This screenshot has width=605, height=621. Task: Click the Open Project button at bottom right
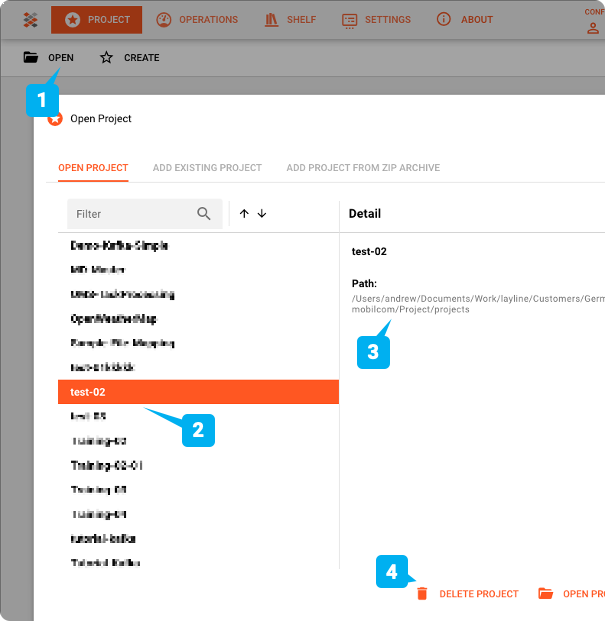(x=571, y=594)
